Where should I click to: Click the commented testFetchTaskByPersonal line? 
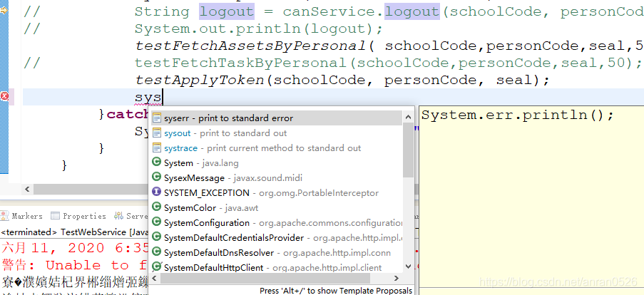pyautogui.click(x=332, y=63)
